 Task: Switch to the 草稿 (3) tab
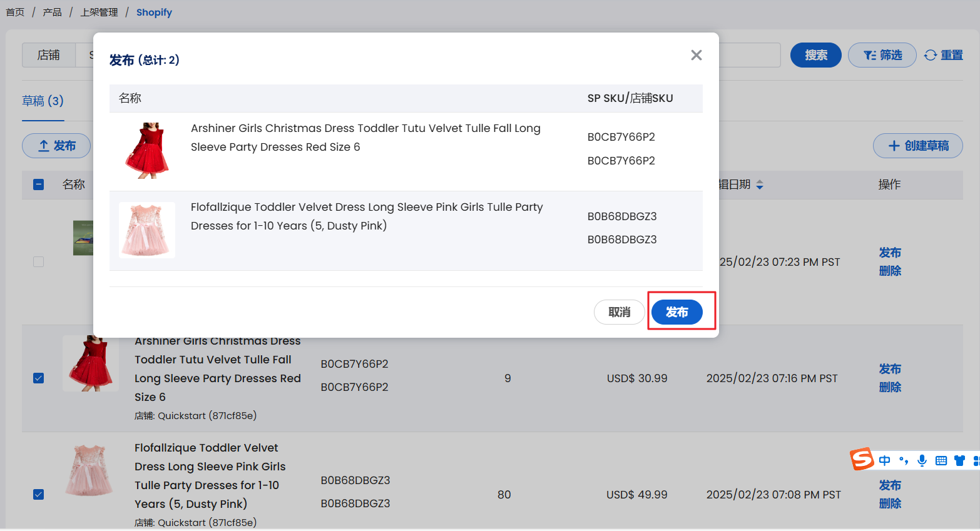43,101
